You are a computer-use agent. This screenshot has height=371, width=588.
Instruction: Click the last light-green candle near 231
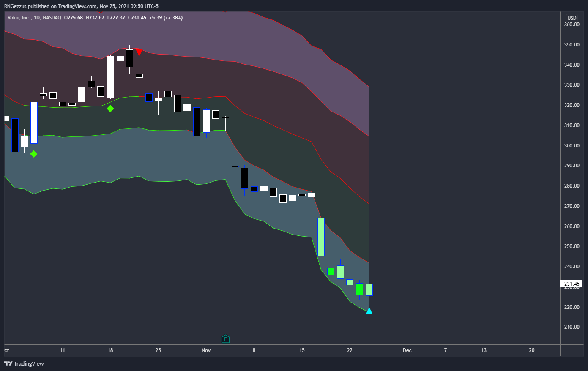(369, 289)
